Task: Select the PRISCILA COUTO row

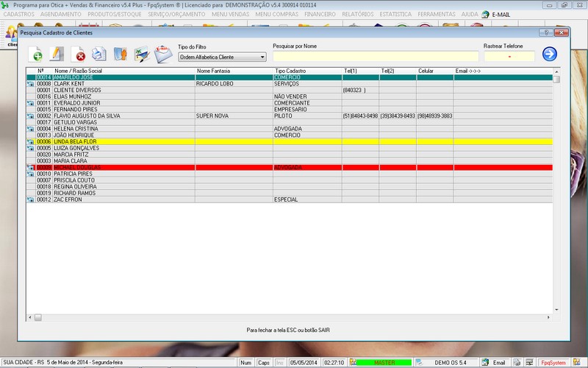Action: (290, 180)
